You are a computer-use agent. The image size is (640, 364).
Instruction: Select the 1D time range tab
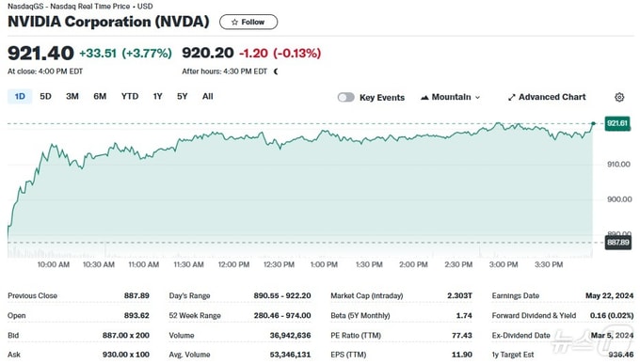[x=20, y=96]
